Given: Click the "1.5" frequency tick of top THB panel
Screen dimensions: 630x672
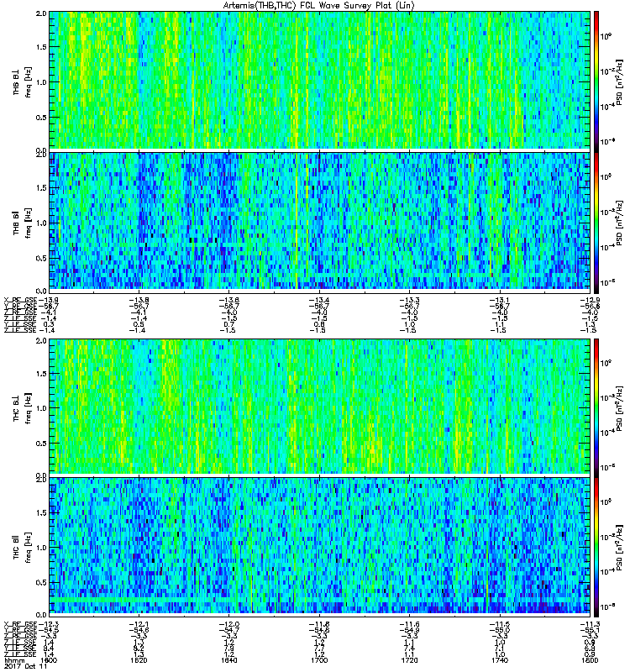Looking at the screenshot, I should tap(41, 47).
